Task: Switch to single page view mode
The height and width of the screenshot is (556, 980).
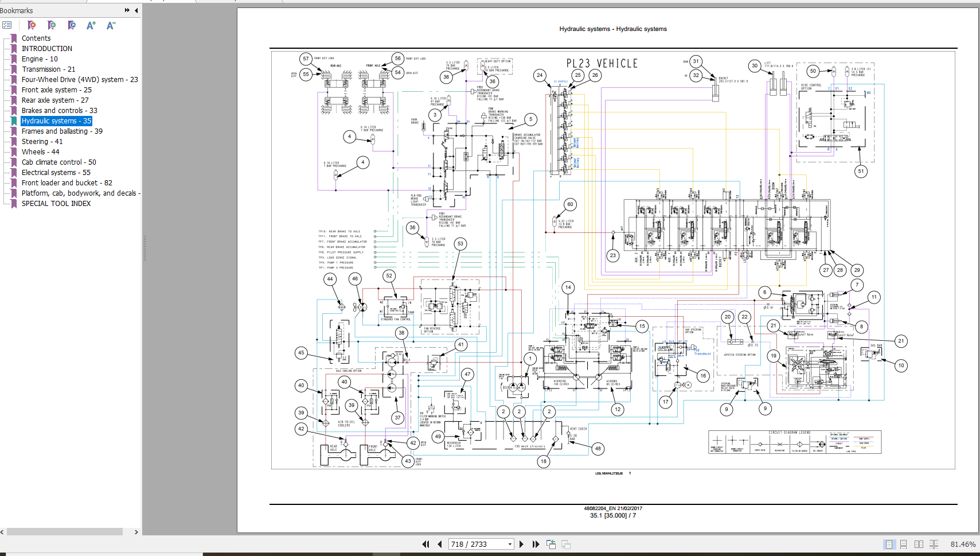Action: pos(889,544)
